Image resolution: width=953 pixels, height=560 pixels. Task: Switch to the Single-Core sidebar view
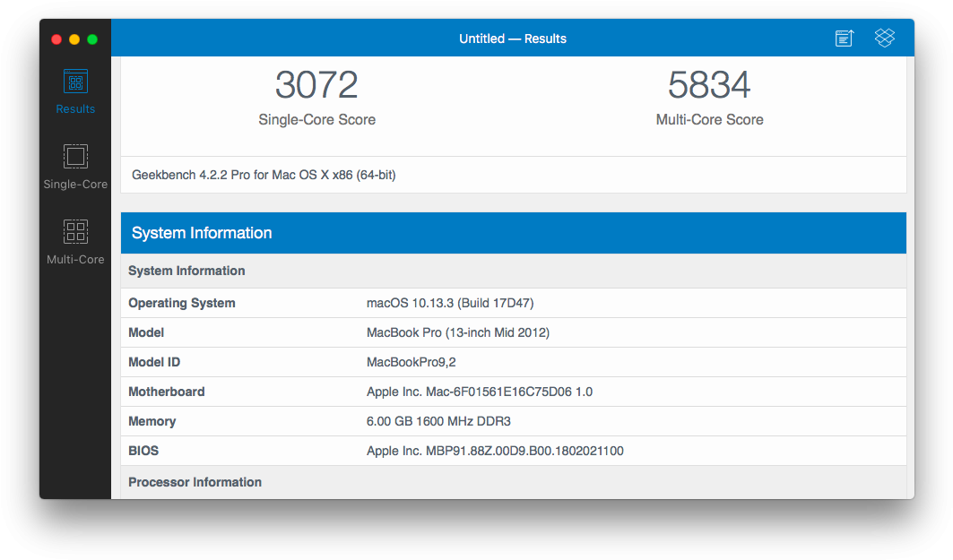(75, 167)
